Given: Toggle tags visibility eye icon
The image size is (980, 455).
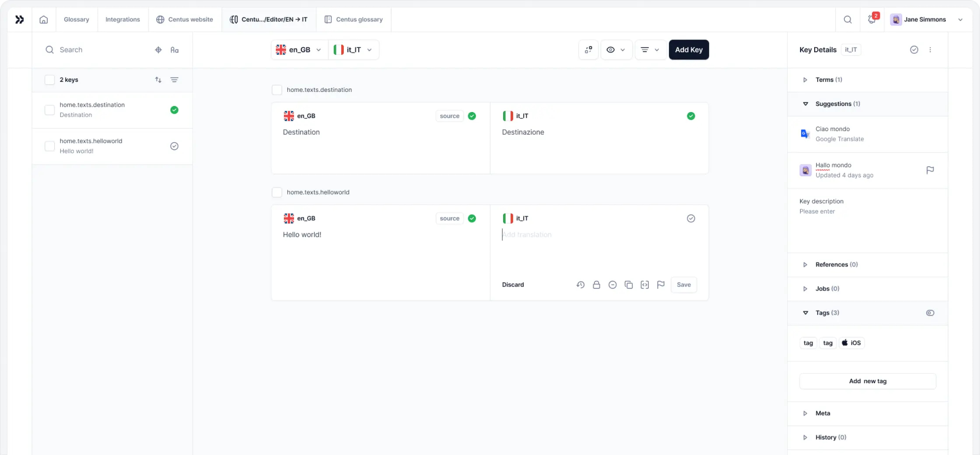Looking at the screenshot, I should click(930, 313).
